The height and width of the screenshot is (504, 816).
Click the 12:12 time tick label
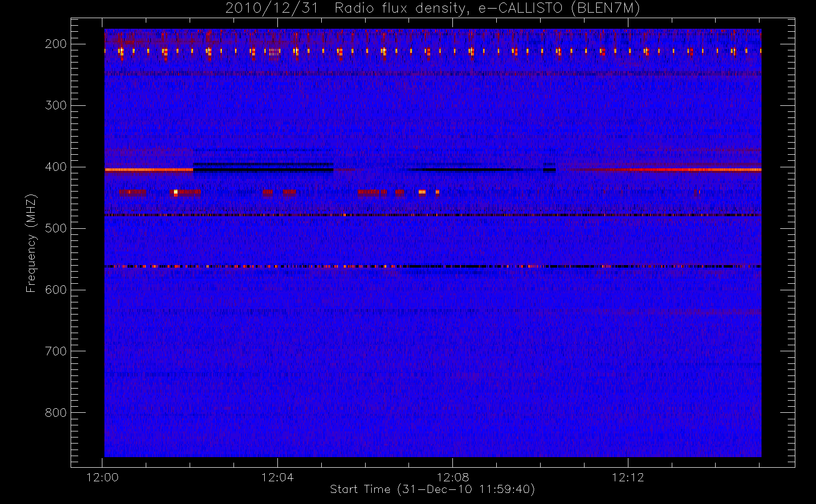coord(628,477)
